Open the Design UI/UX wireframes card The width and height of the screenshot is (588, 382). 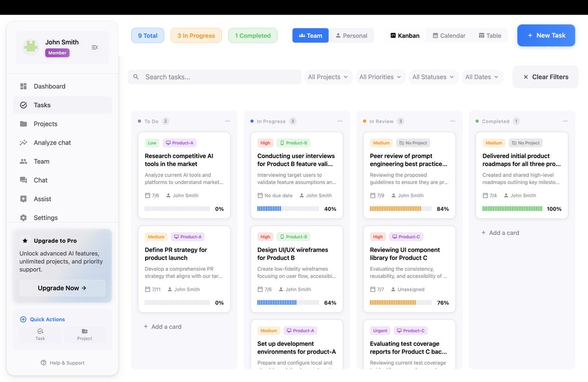tap(297, 269)
